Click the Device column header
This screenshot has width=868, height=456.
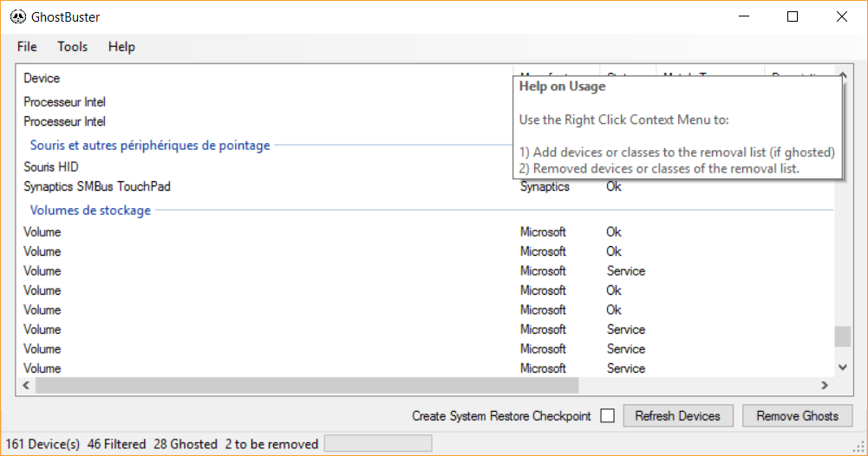(x=42, y=78)
